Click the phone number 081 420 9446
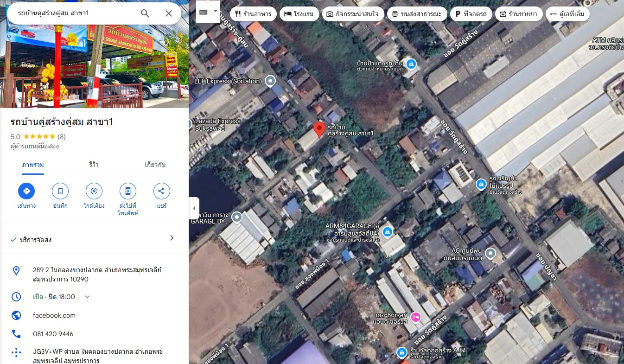The width and height of the screenshot is (624, 364). (53, 334)
